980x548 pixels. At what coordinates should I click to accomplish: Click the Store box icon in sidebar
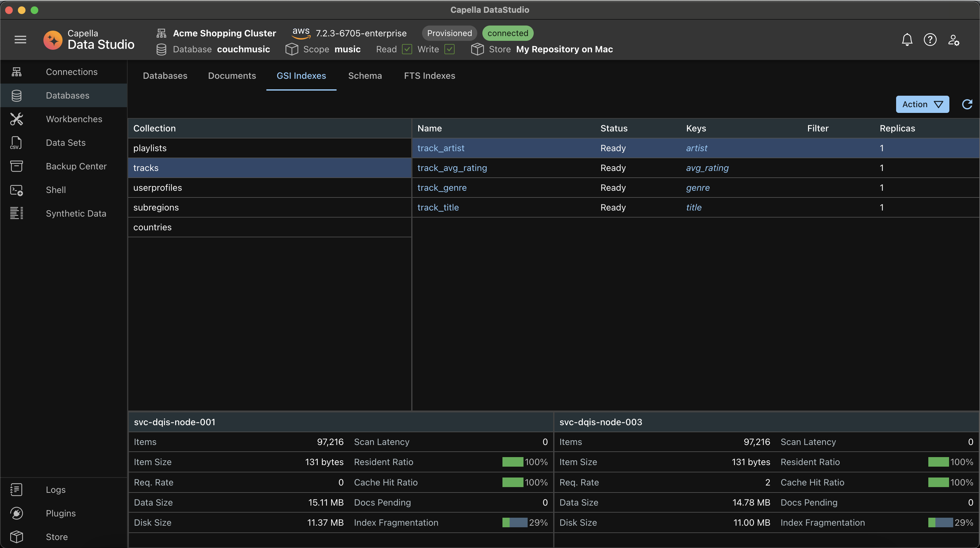point(16,537)
